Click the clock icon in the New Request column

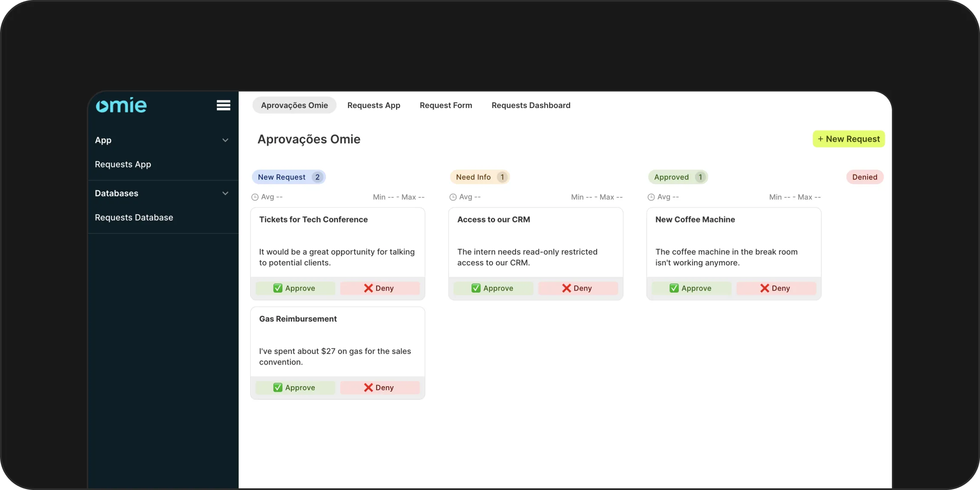[254, 197]
